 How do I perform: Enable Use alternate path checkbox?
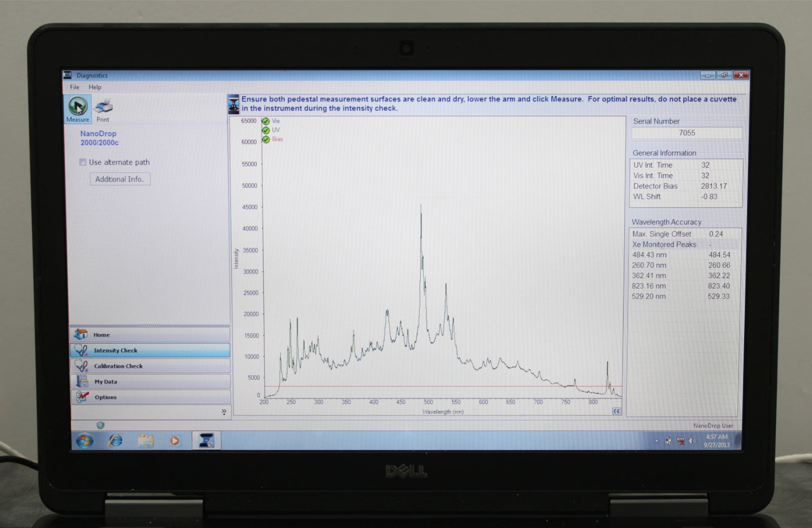tap(83, 162)
